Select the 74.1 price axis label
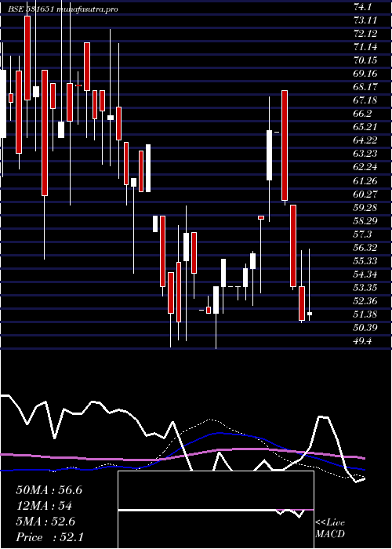 pyautogui.click(x=363, y=6)
